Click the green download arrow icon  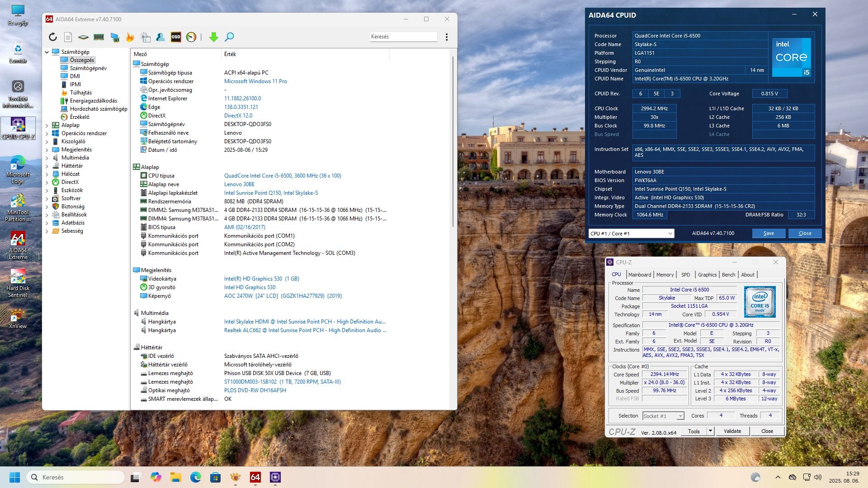pyautogui.click(x=214, y=37)
